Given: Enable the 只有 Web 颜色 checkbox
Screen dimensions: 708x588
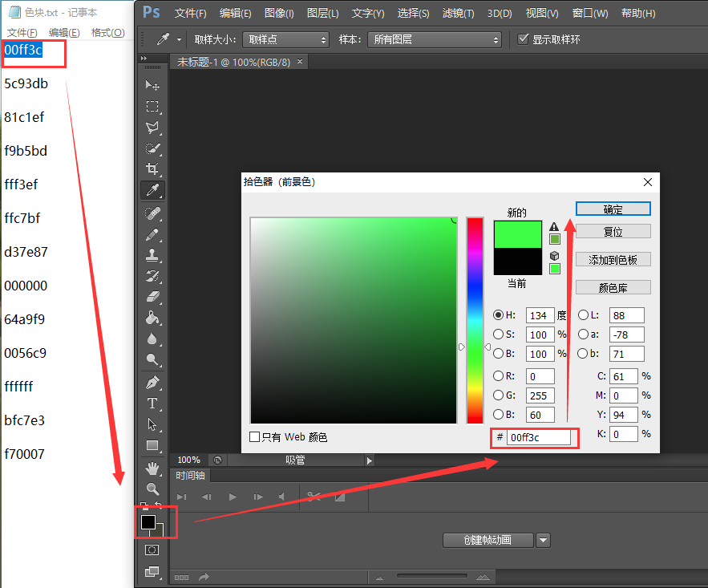Looking at the screenshot, I should 254,436.
